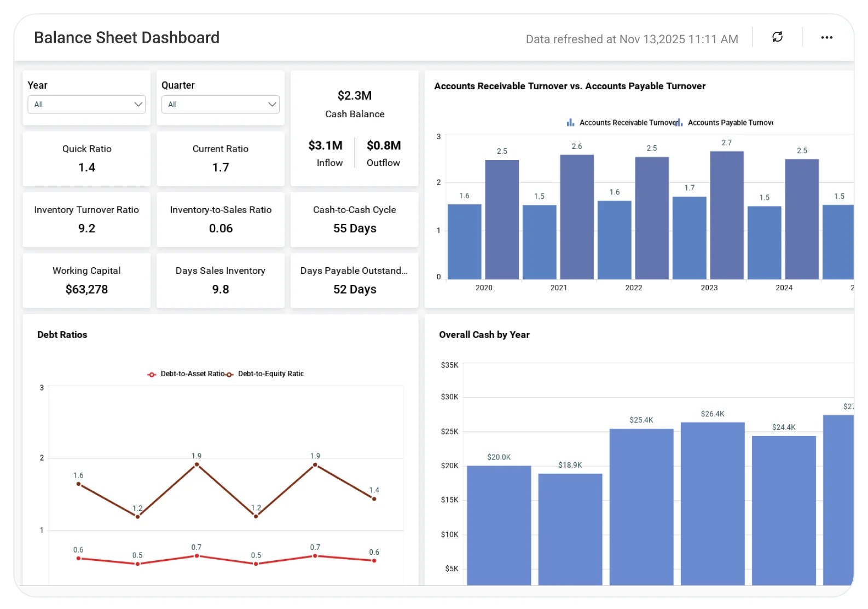Select the Cash Balance $2.3M card
Image resolution: width=868 pixels, height=609 pixels.
(355, 104)
